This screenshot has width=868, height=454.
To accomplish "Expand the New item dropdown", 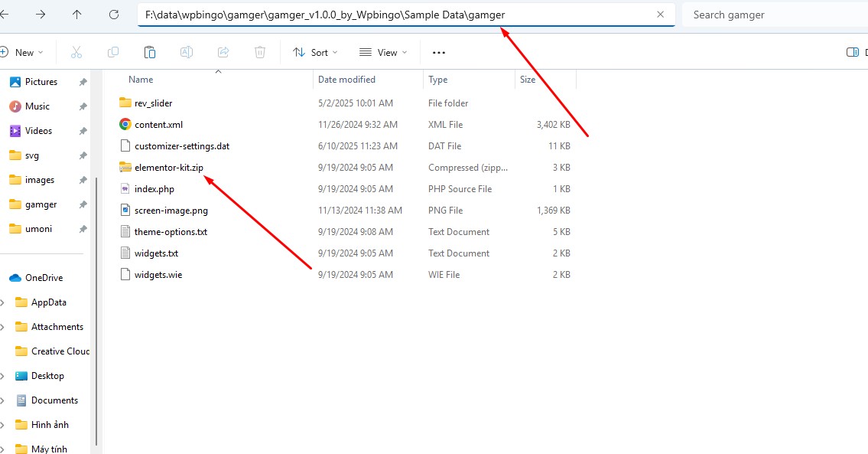I will [x=23, y=52].
